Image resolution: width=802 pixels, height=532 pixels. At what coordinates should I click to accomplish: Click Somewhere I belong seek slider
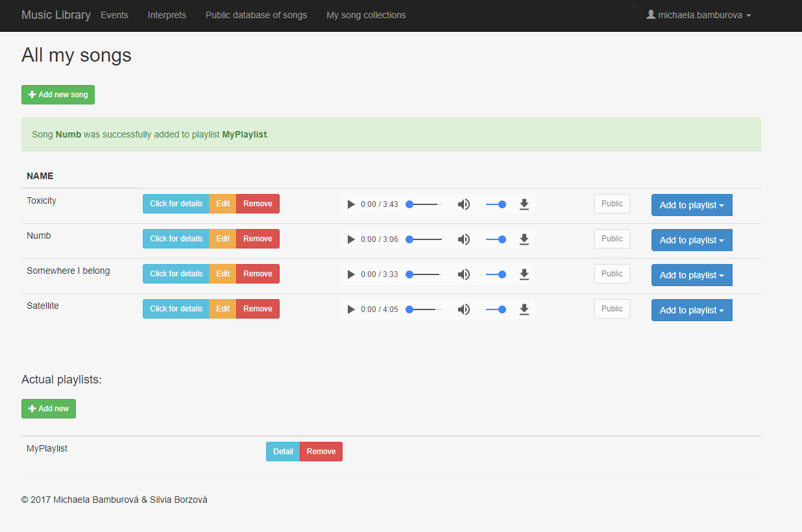click(424, 274)
